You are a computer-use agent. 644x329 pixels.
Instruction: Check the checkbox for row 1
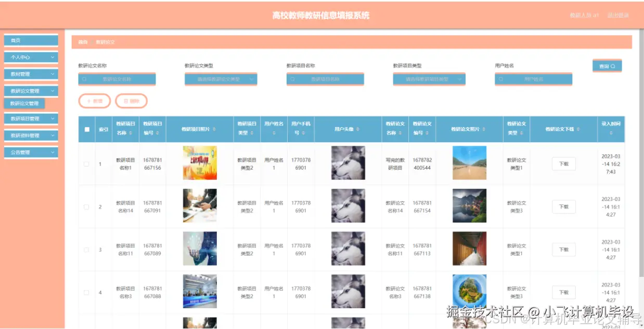[x=87, y=163]
